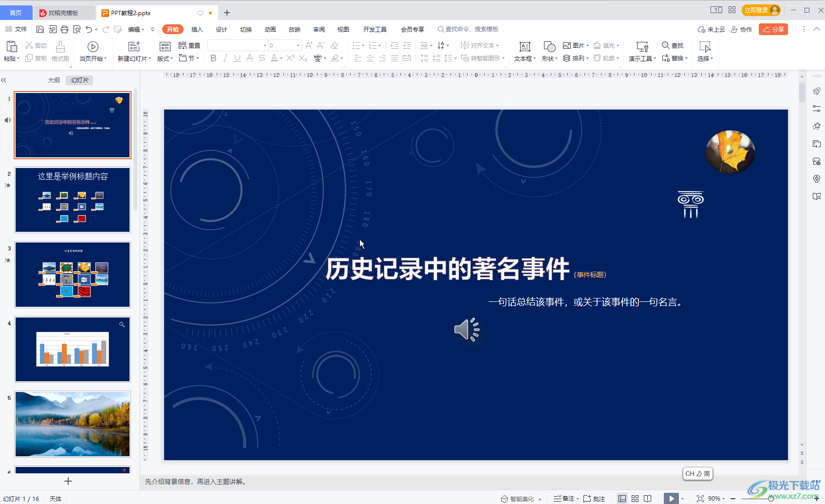Open the font name dropdown
Screen dimensions: 825x504
pos(265,45)
